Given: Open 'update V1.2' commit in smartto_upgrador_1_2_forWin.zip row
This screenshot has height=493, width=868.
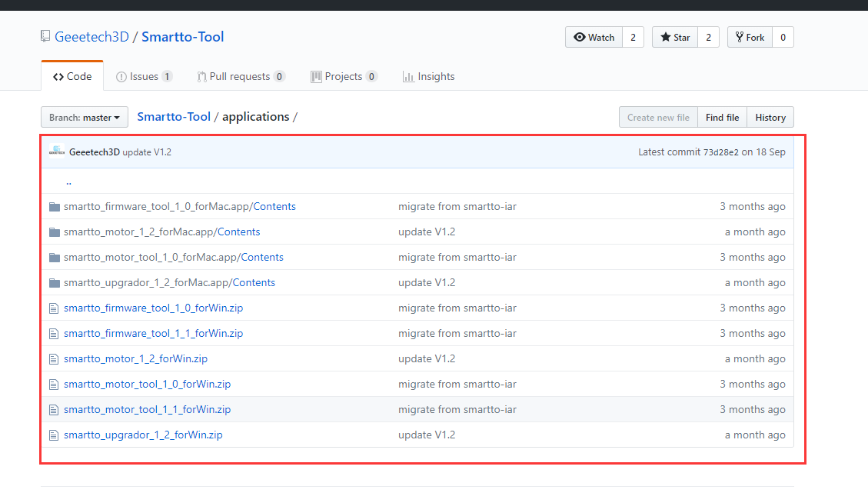Looking at the screenshot, I should click(x=427, y=435).
